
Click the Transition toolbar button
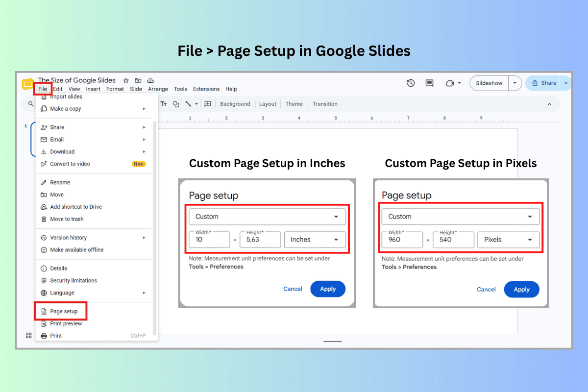[325, 104]
